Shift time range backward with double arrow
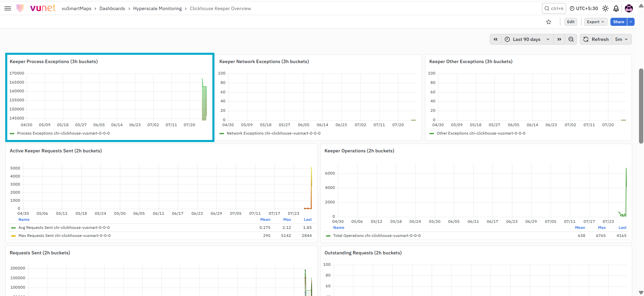 tap(496, 39)
